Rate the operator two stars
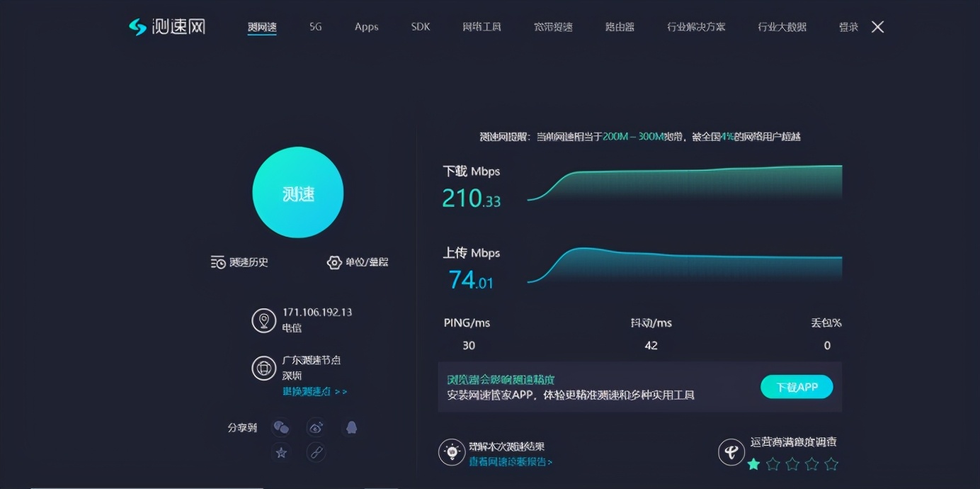 tap(773, 464)
